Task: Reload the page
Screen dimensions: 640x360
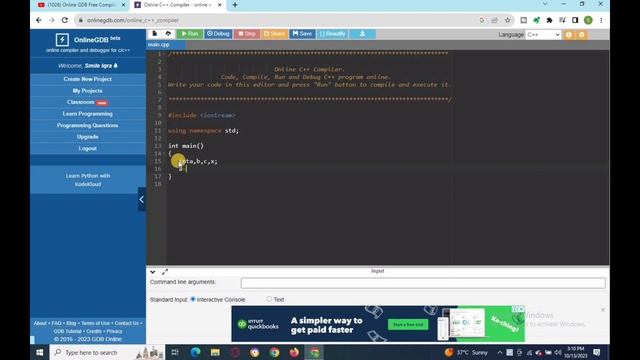Action: (65, 20)
